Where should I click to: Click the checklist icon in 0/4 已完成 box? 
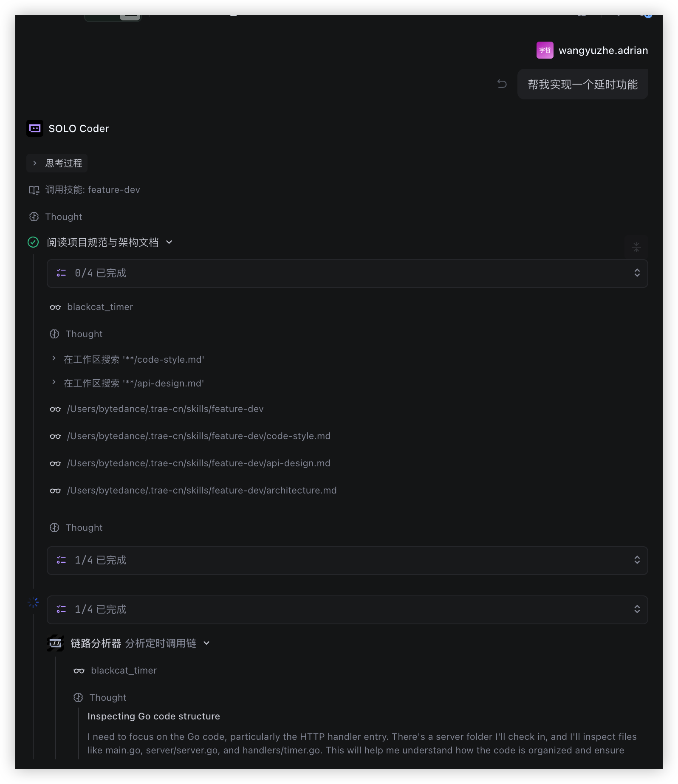click(x=61, y=273)
